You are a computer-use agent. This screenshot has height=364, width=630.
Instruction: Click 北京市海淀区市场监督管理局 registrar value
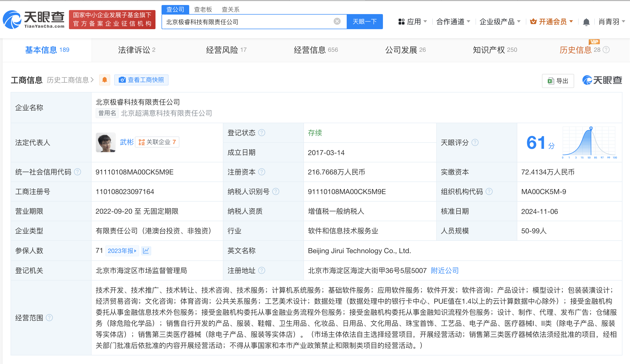[x=141, y=270]
